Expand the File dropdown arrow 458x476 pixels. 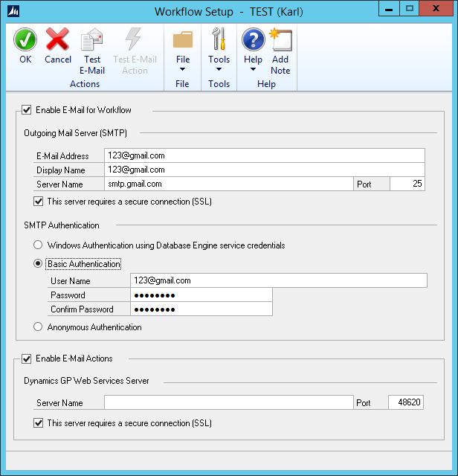[x=182, y=69]
